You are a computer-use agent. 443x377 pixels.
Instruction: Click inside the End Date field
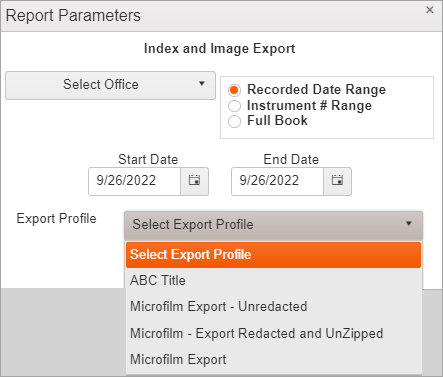277,181
